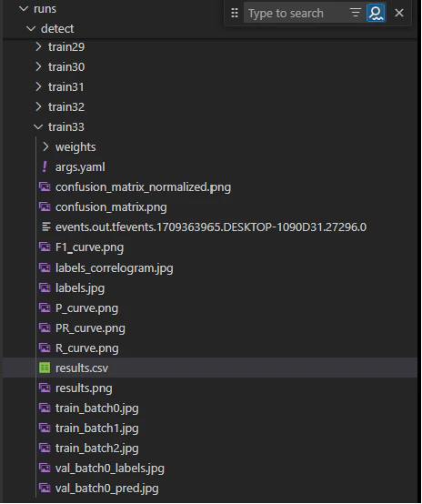Collapse the train33 folder
Screen dimensions: 422x504
[38, 127]
